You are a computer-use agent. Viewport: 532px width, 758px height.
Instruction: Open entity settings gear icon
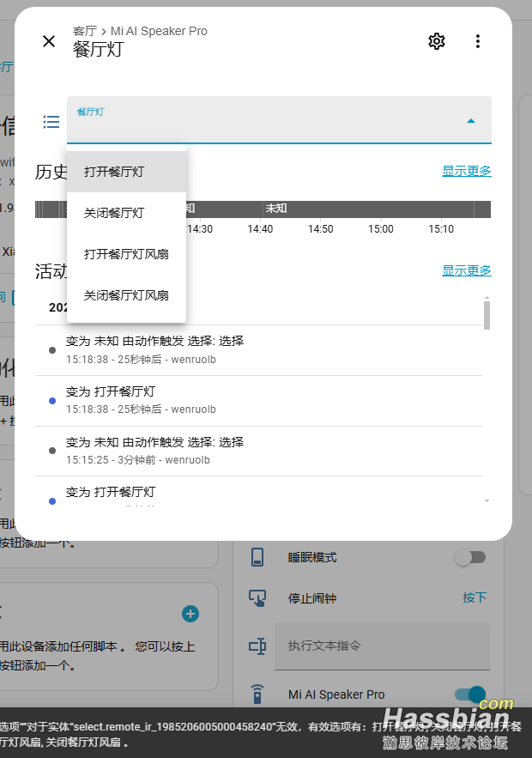(x=437, y=41)
